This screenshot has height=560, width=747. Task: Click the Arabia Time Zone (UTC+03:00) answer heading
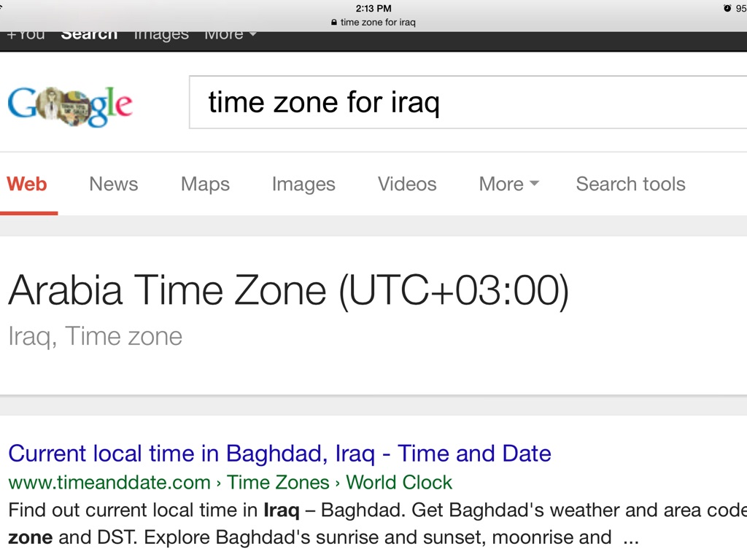click(288, 290)
